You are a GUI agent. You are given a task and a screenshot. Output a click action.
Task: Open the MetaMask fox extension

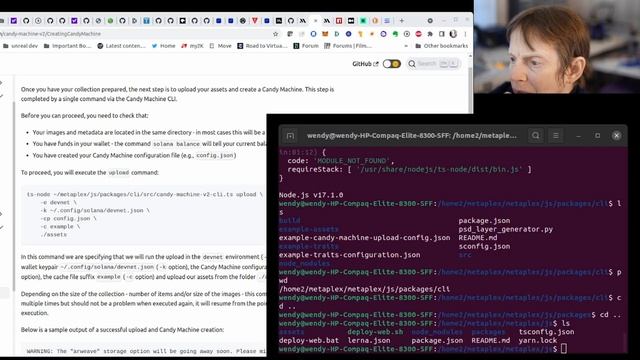click(325, 34)
